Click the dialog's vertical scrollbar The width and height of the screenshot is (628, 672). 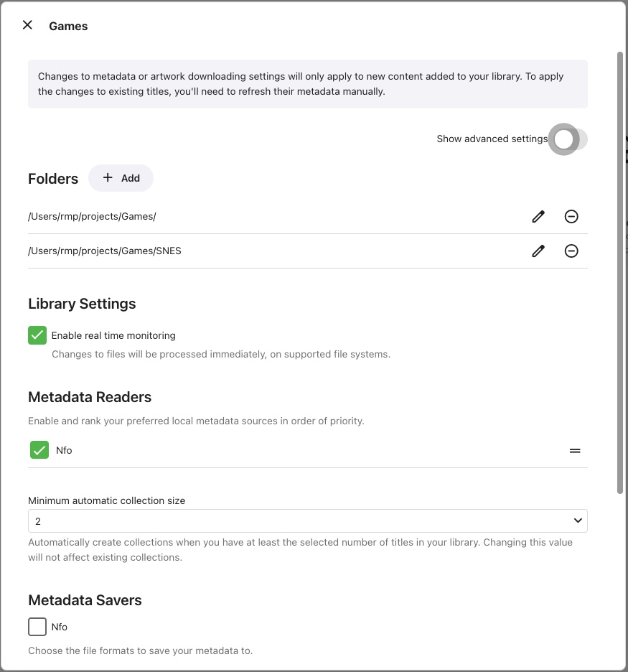[620, 273]
